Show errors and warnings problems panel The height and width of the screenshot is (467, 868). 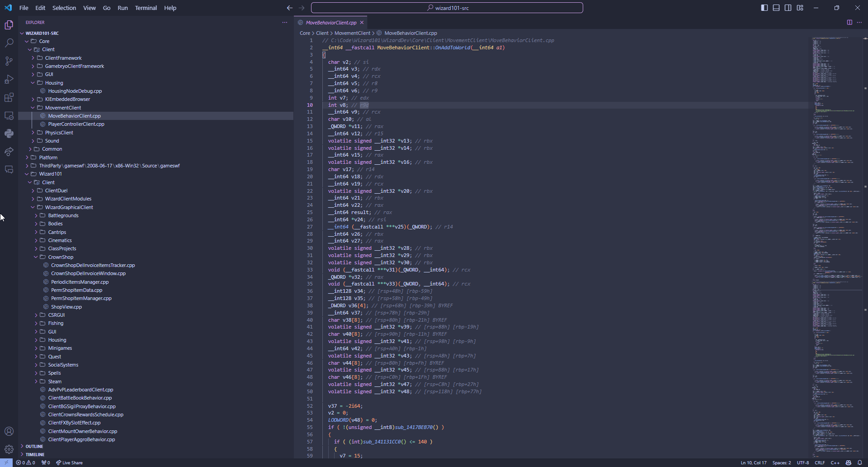(25, 462)
